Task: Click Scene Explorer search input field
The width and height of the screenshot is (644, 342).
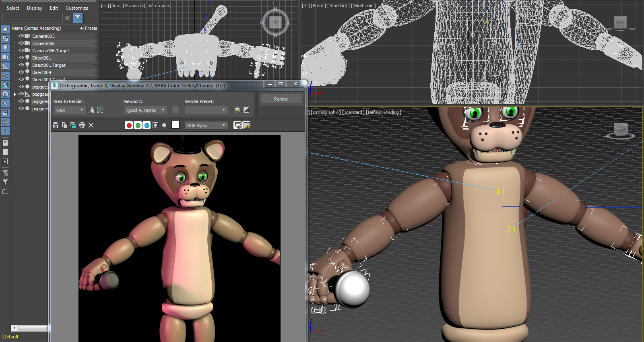Action: pyautogui.click(x=33, y=18)
